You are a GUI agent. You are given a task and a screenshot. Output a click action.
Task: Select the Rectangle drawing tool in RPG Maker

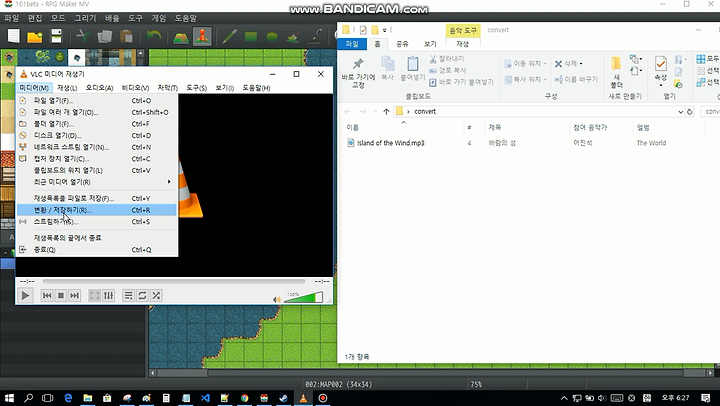click(251, 36)
